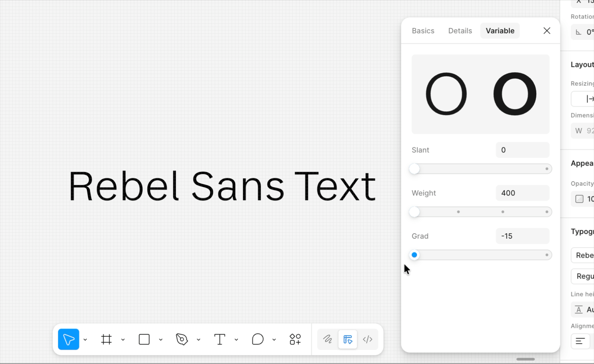The height and width of the screenshot is (364, 594).
Task: Open the font style Regular dropdown
Action: [x=582, y=276]
